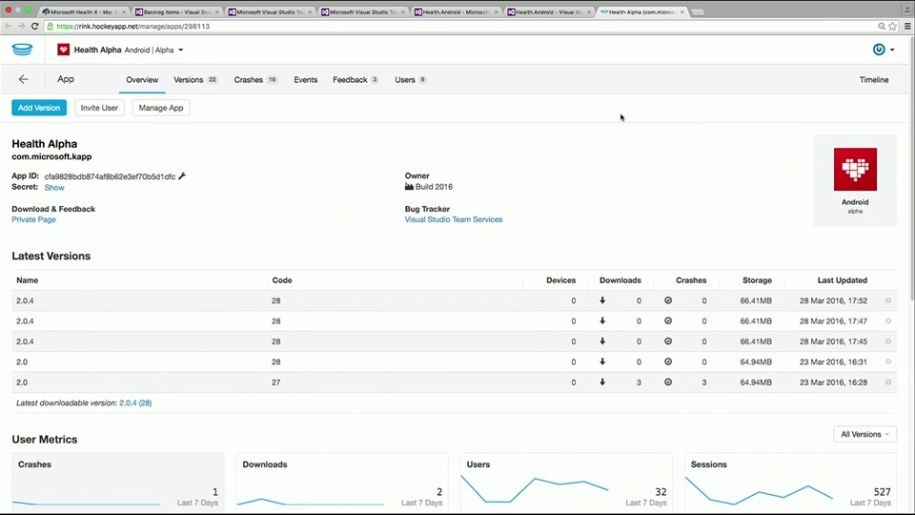Click the Health Alpha heart icon in header
The width and height of the screenshot is (915, 515).
[63, 50]
